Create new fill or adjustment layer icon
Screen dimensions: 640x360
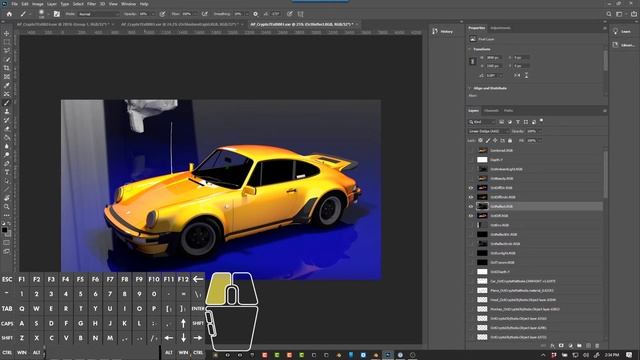[570, 346]
